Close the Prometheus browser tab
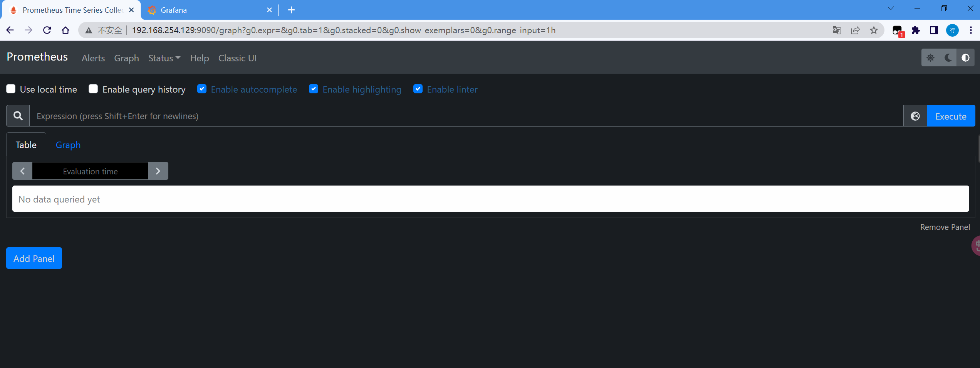Screen dimensions: 980x368 click(x=131, y=10)
